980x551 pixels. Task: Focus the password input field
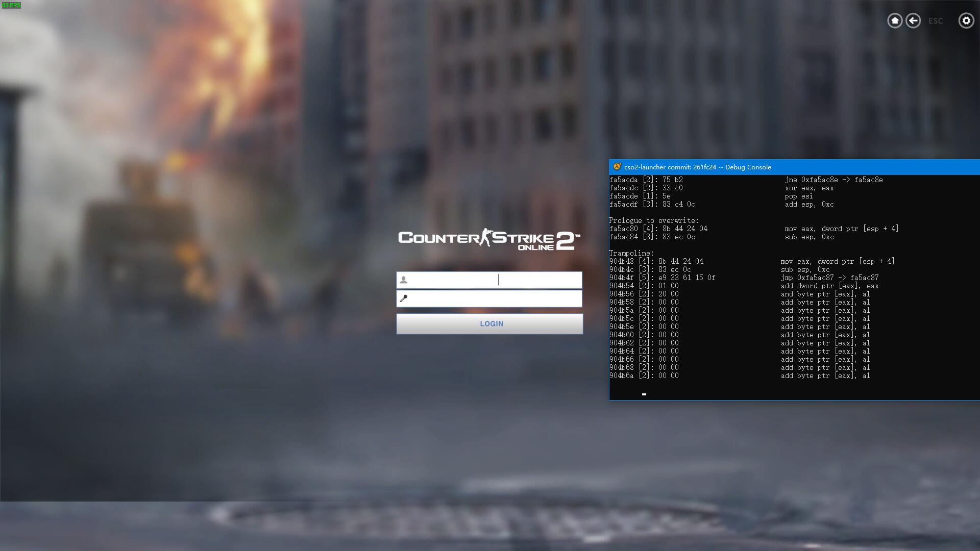(x=489, y=298)
